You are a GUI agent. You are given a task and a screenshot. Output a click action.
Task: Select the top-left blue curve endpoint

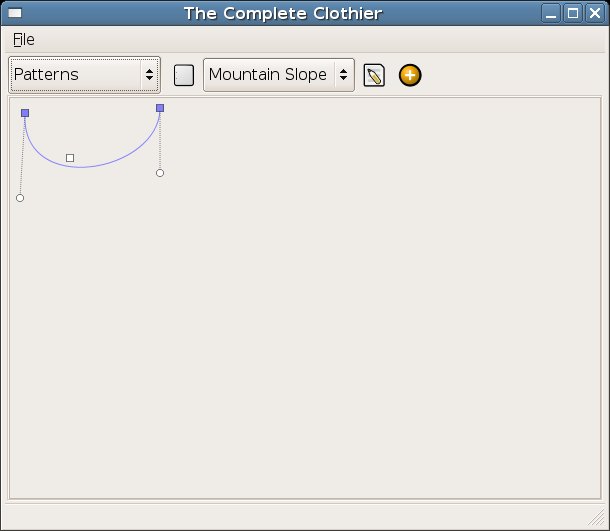[25, 113]
